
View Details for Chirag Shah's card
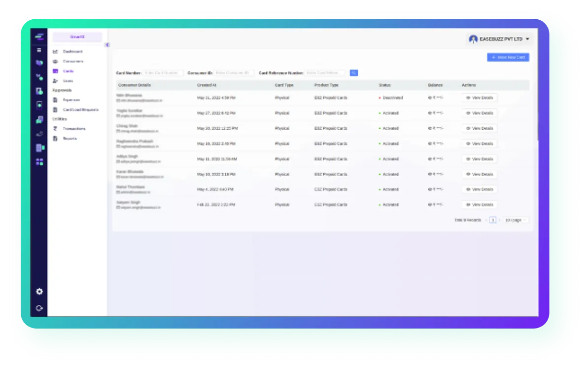480,128
